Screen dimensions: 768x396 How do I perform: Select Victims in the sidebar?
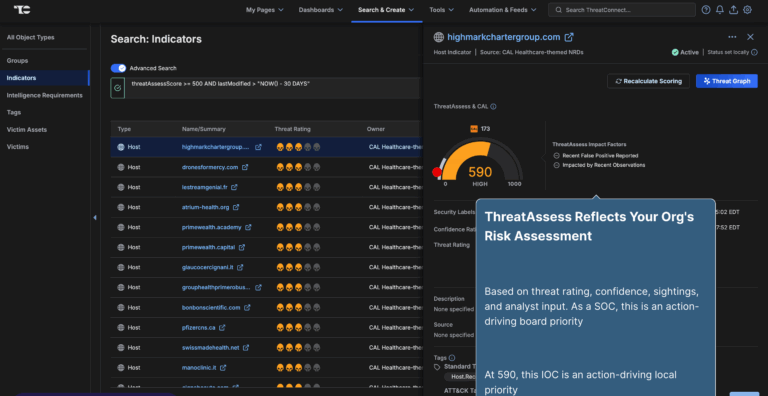point(18,147)
